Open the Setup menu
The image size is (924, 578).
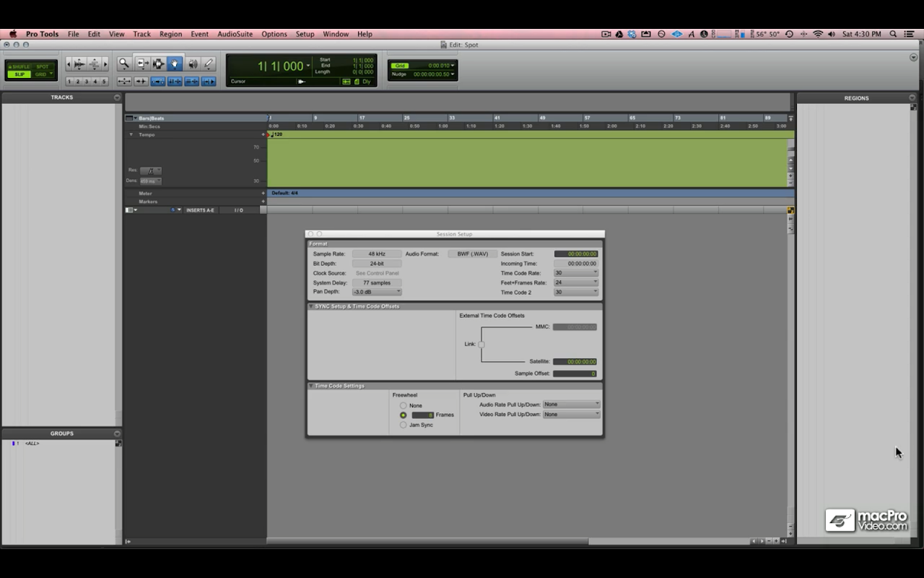305,34
